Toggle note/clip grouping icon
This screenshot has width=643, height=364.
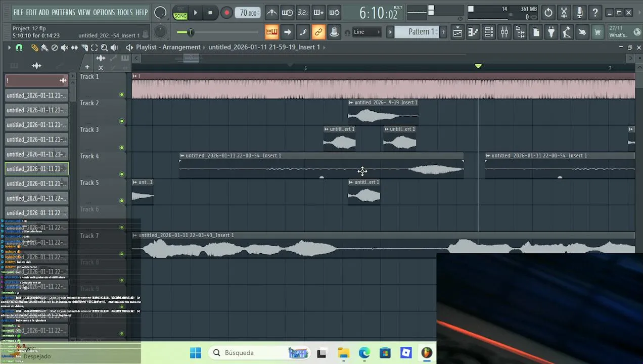[x=303, y=32]
